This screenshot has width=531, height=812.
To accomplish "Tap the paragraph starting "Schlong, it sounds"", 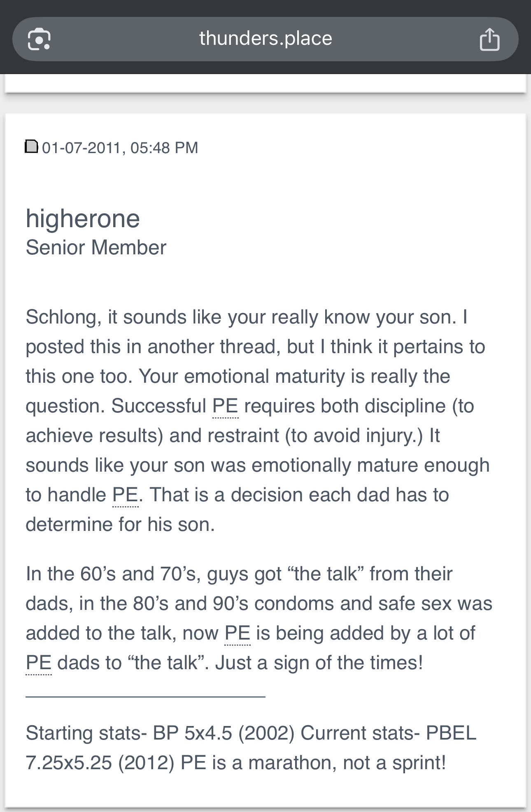I will (x=258, y=421).
